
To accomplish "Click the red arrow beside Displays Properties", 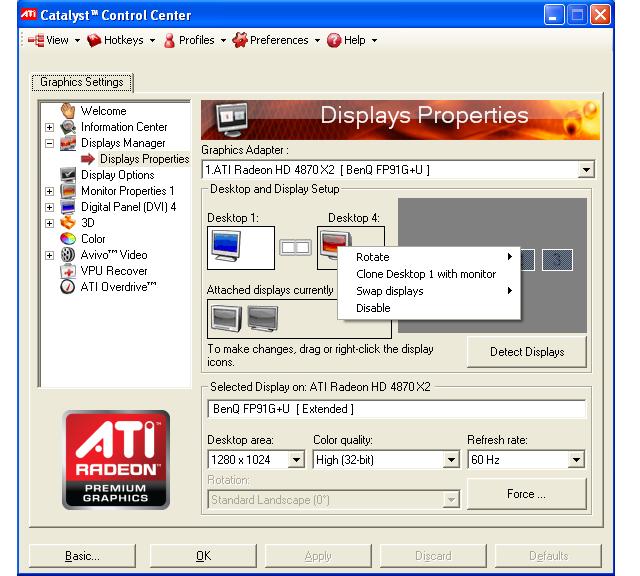I will (88, 159).
